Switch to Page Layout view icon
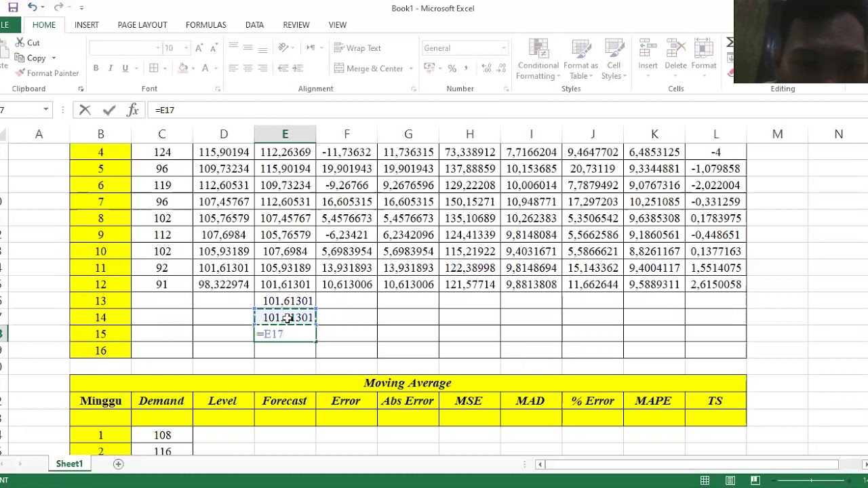The width and height of the screenshot is (868, 488). point(730,481)
